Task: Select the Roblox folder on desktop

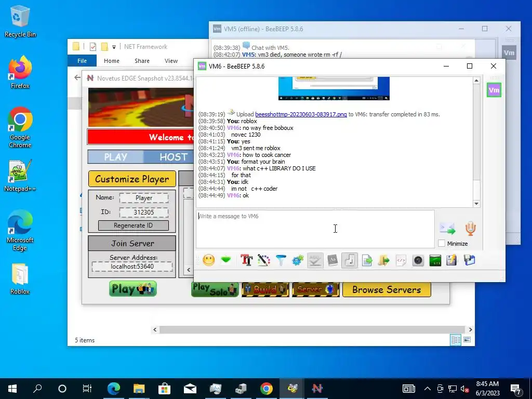Action: [x=20, y=279]
